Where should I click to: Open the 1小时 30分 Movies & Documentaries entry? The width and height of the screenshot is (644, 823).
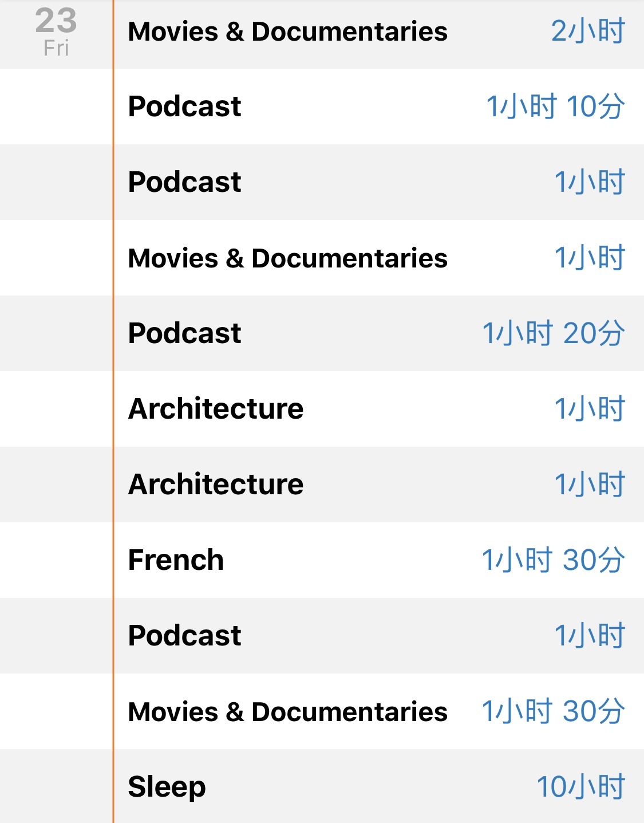coord(378,711)
